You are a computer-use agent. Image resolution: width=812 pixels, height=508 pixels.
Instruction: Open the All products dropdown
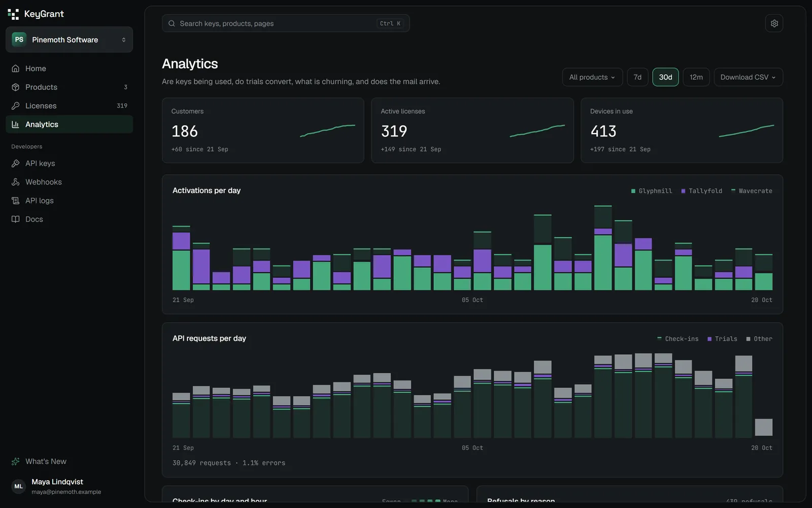tap(592, 77)
